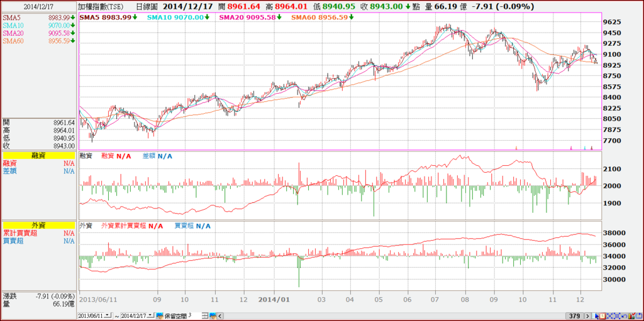Adjust the 保留空間 spinner control

[205, 315]
